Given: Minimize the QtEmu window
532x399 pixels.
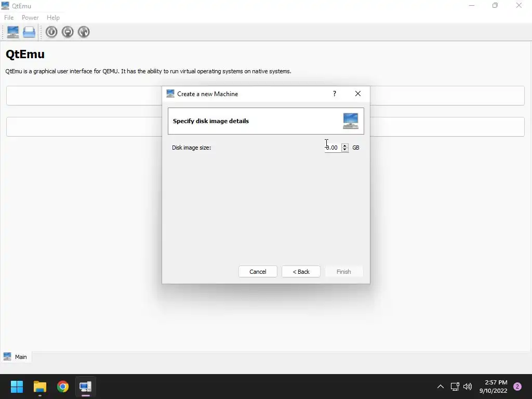Looking at the screenshot, I should click(472, 6).
